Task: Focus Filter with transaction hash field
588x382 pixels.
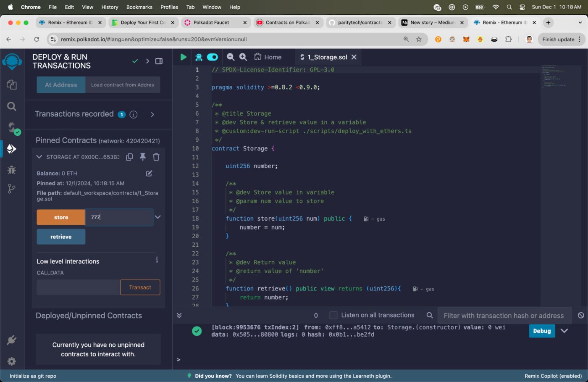Action: (x=504, y=315)
